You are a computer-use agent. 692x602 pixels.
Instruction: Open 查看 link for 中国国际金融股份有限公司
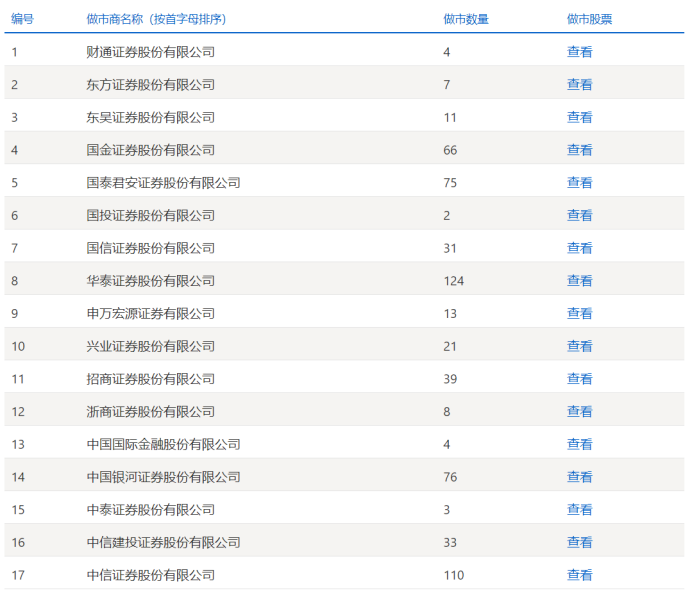click(579, 444)
